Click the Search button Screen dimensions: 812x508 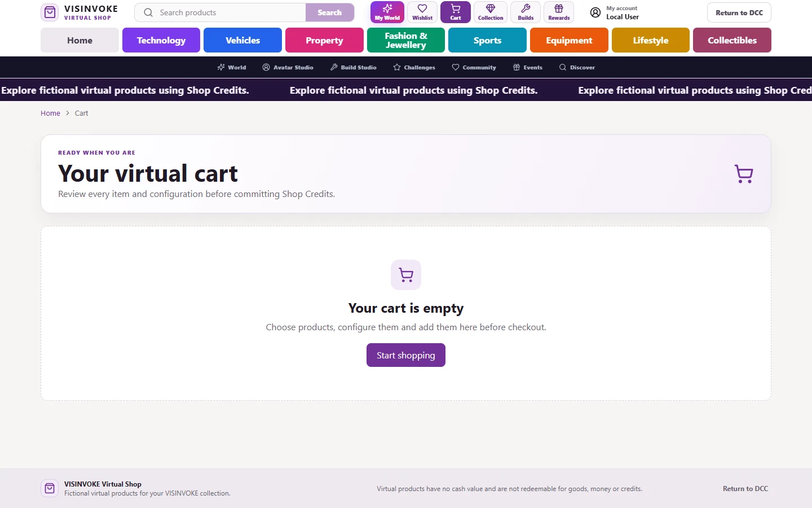coord(330,12)
